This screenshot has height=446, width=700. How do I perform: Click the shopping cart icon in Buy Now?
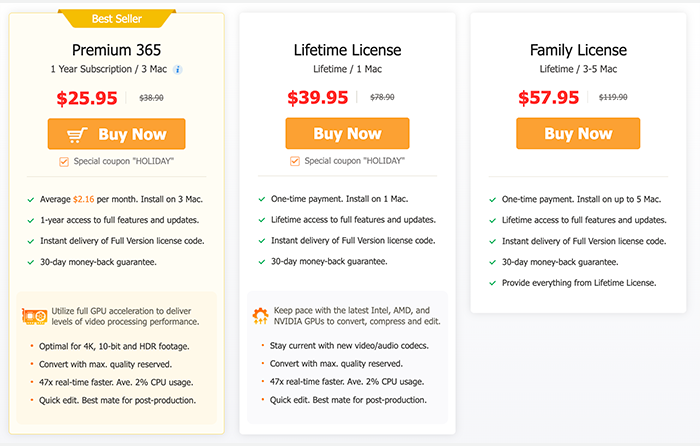pyautogui.click(x=77, y=135)
